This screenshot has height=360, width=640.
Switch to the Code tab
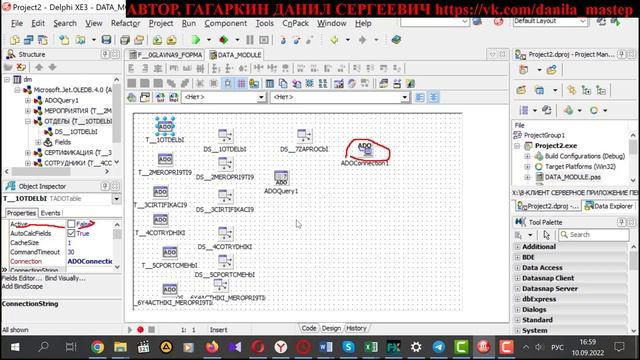pyautogui.click(x=309, y=328)
